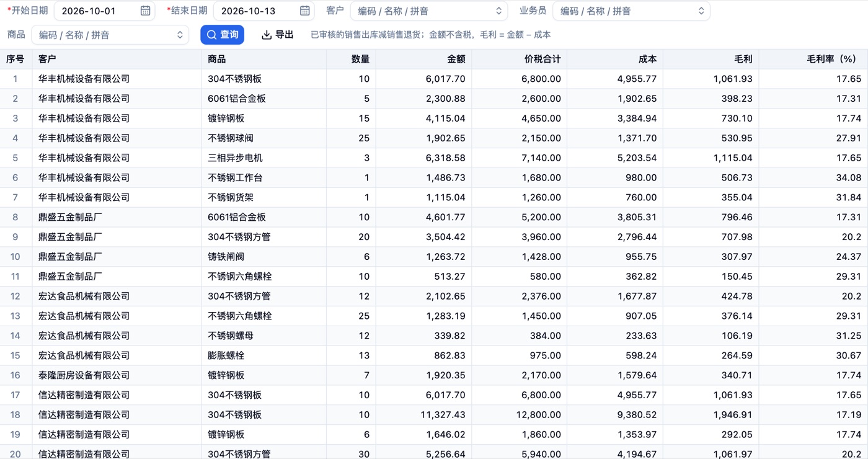Expand the 业务员 salesperson dropdown
This screenshot has height=459, width=868.
[631, 11]
